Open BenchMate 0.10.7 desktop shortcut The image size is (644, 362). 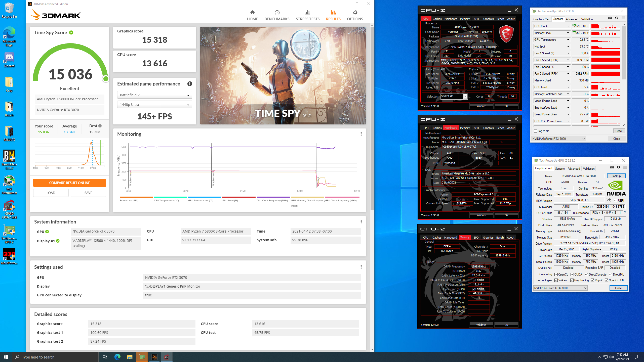(x=9, y=160)
